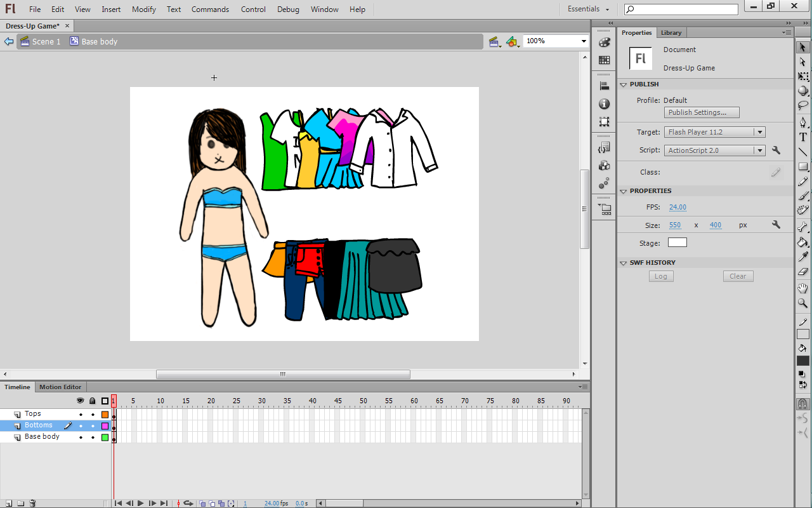Open the Project panel icon
812x508 pixels.
[x=605, y=209]
